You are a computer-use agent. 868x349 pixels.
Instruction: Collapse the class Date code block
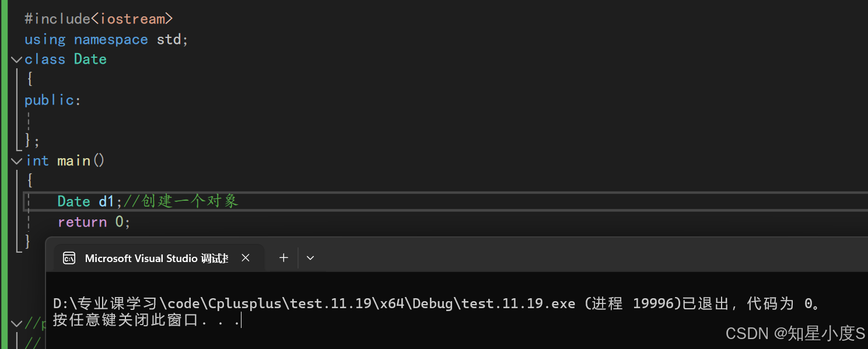[x=16, y=60]
